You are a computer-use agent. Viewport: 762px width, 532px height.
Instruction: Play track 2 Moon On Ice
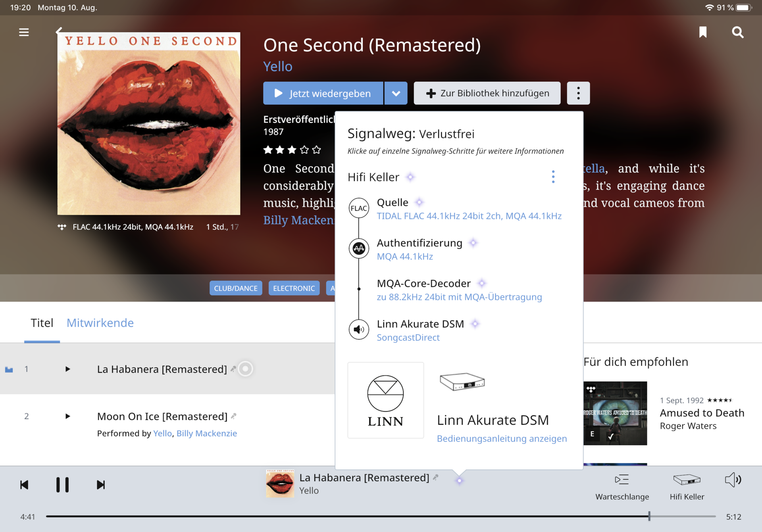click(x=67, y=416)
